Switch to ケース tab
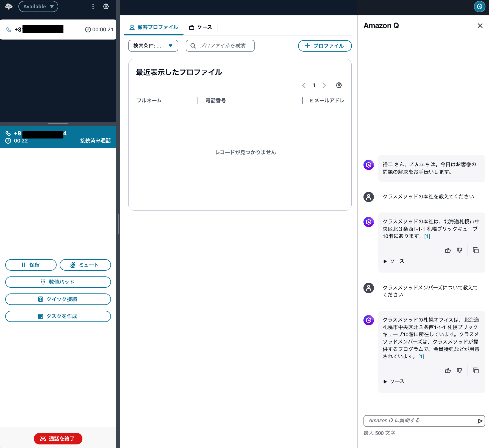The image size is (489, 448). pos(201,27)
